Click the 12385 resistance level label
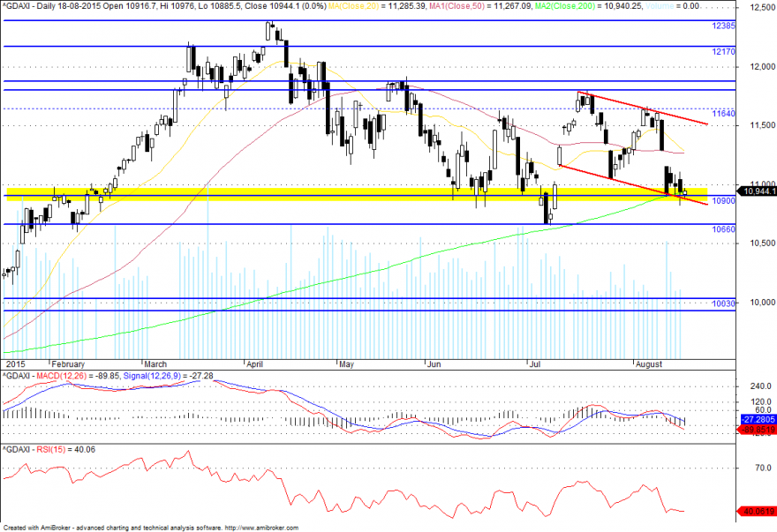 tap(723, 26)
